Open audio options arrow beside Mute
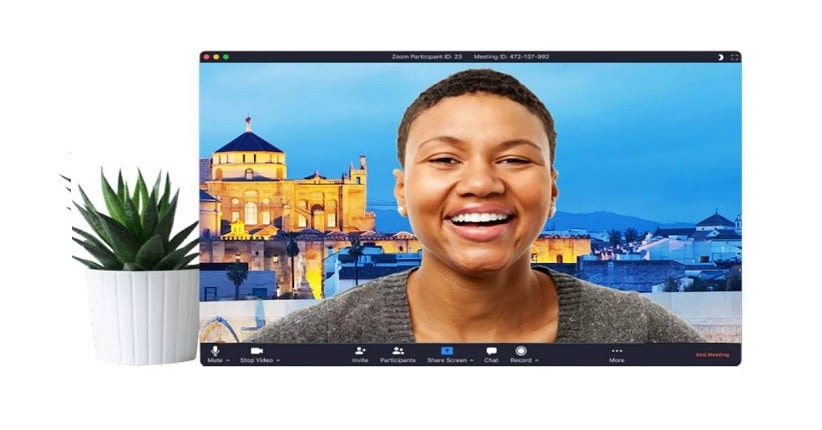822x430 pixels. point(228,360)
